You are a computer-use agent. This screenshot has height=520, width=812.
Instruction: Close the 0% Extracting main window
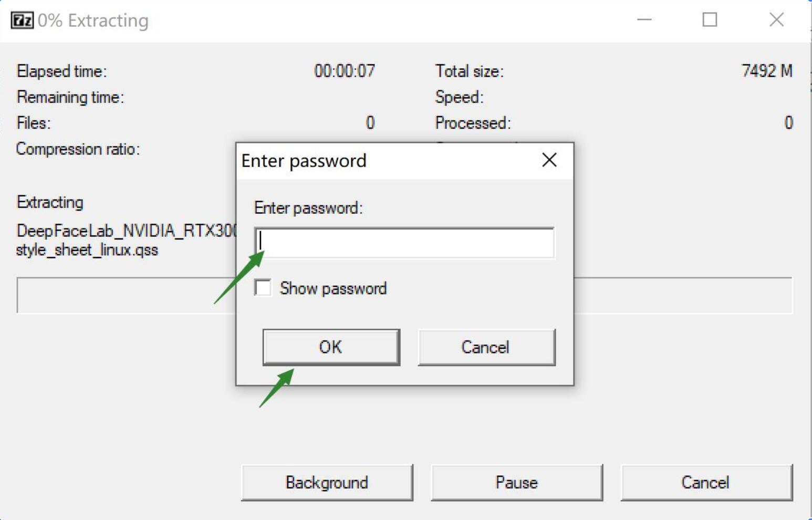tap(776, 20)
